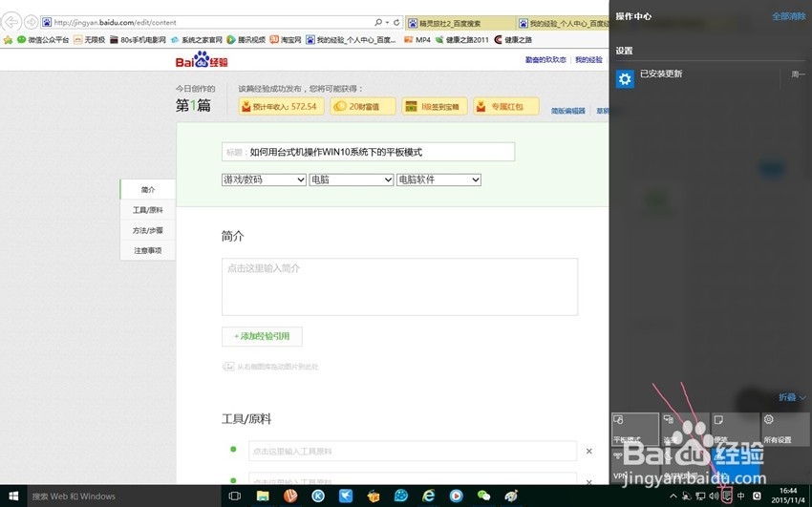This screenshot has width=812, height=507.
Task: Refresh the page with the reload icon
Action: pyautogui.click(x=396, y=22)
